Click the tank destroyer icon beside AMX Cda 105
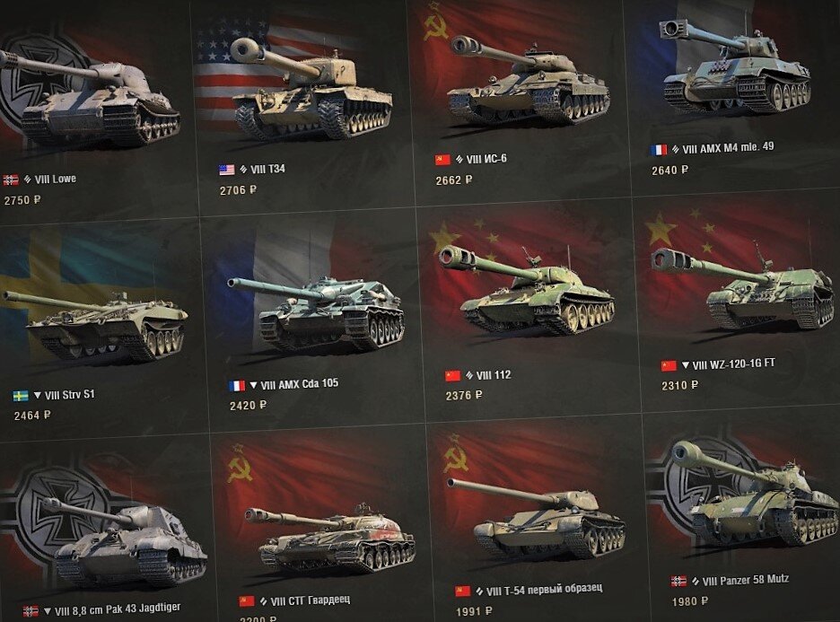840x622 pixels. [253, 385]
